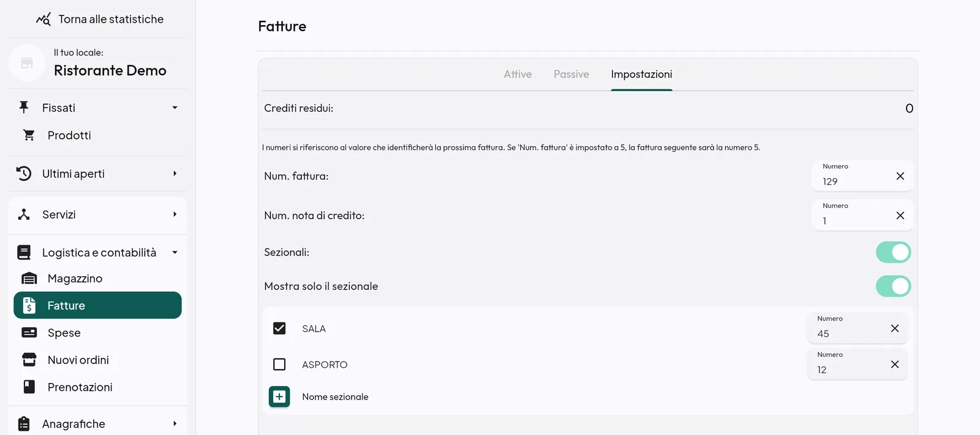The image size is (980, 435).
Task: Open Prodotti pinned item
Action: (x=97, y=135)
